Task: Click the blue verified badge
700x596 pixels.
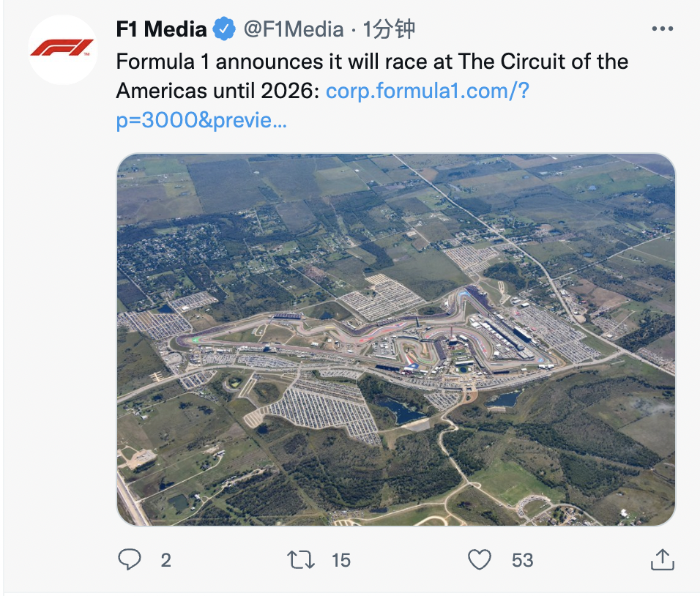Action: (x=224, y=29)
